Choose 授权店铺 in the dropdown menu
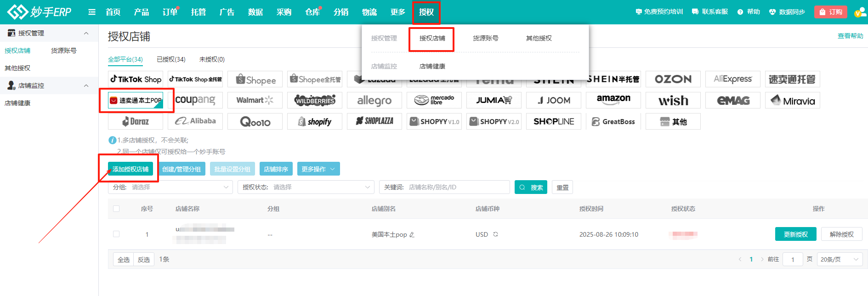Screen dimensions: 868x296 click(x=432, y=38)
